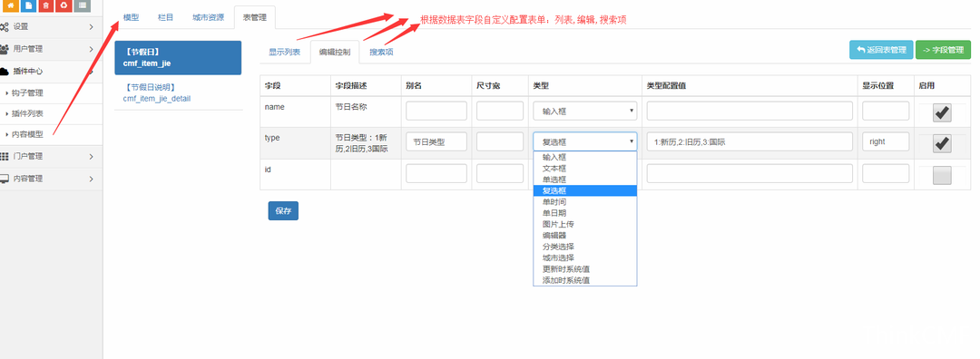Click the gray list icon button

(82, 5)
